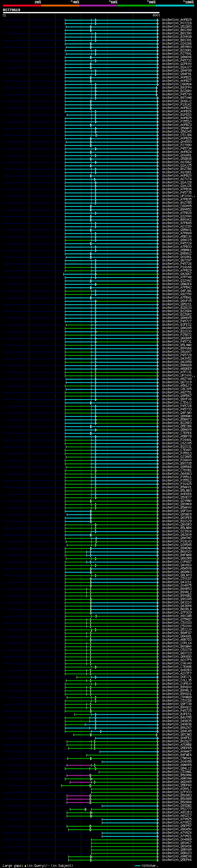Image resolution: width=197 pixels, height=868 pixels.
Task: Open hit UniRef100_B6S389
Action: pyautogui.click(x=177, y=30)
